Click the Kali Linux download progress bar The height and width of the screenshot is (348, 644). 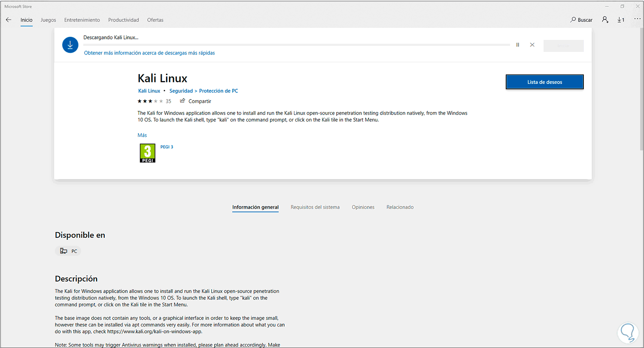pyautogui.click(x=296, y=45)
